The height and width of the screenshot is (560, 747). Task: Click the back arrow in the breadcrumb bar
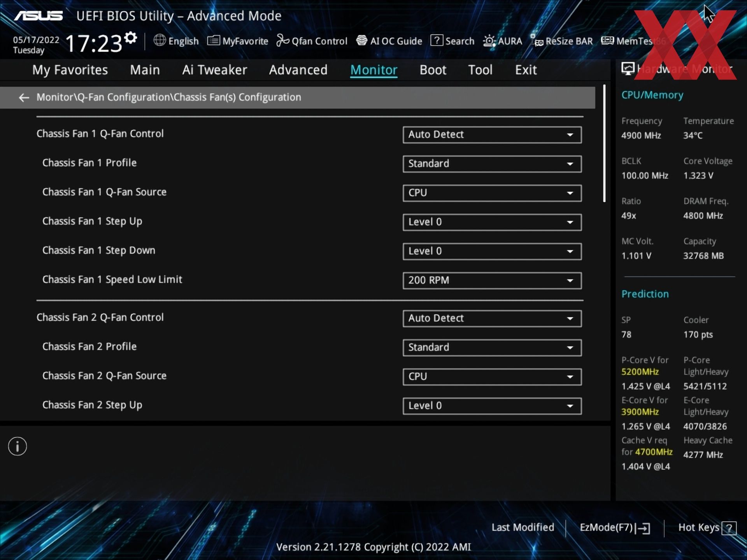tap(24, 98)
